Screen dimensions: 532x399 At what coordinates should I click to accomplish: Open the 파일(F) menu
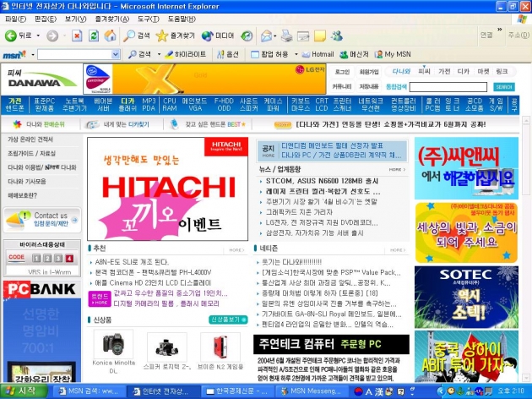point(15,19)
